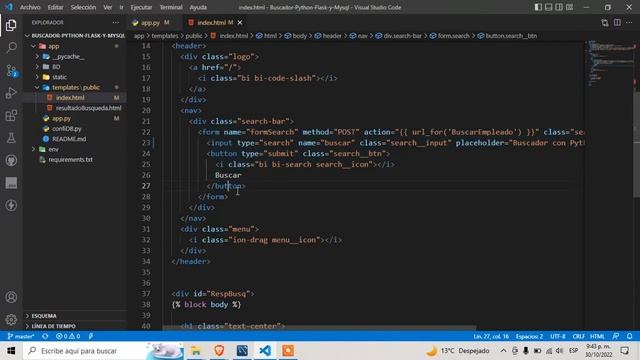Click feedback icon in status bar

pos(616,336)
